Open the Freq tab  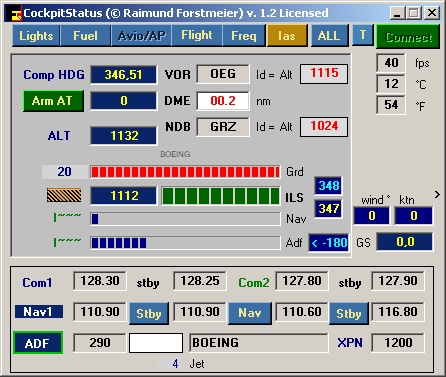point(244,36)
